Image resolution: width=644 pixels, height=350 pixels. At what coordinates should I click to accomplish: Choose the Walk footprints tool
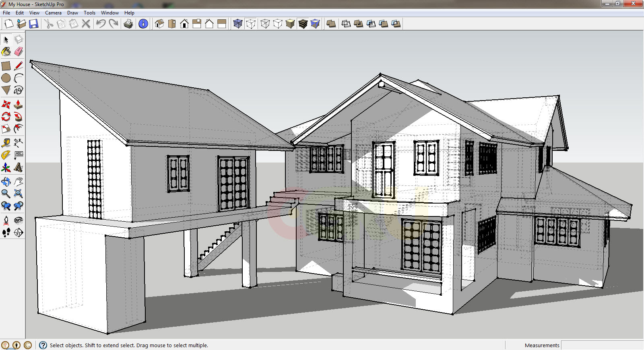(x=6, y=232)
